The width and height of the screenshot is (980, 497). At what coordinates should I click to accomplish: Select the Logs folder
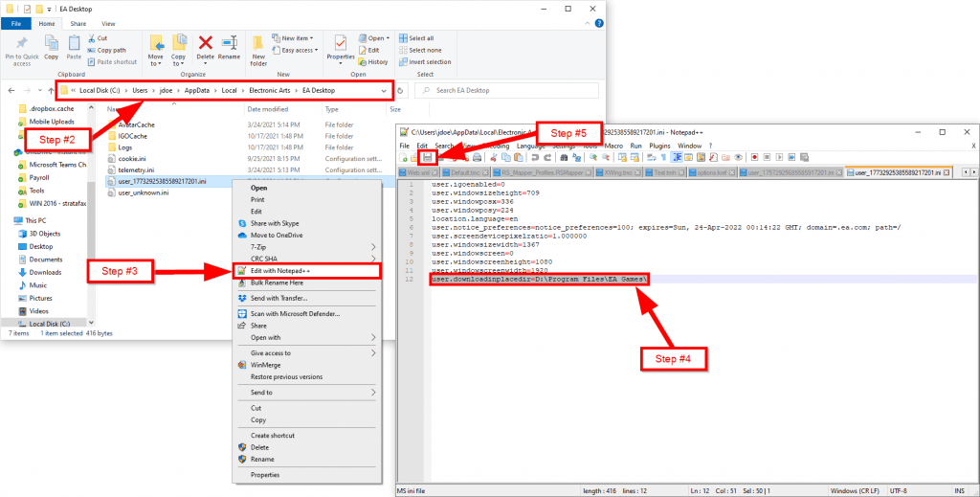click(x=125, y=147)
